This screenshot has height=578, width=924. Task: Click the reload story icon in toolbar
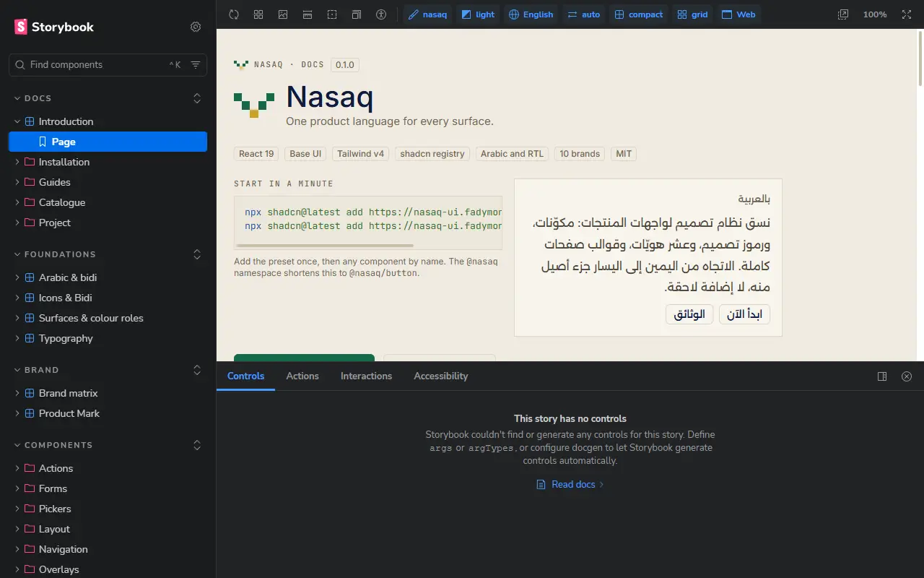click(234, 14)
